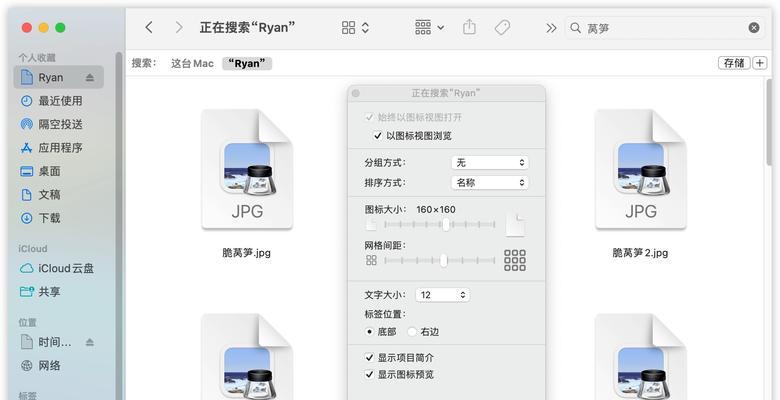Open iCloud 云盘 in the sidebar
The image size is (780, 400).
tap(59, 268)
